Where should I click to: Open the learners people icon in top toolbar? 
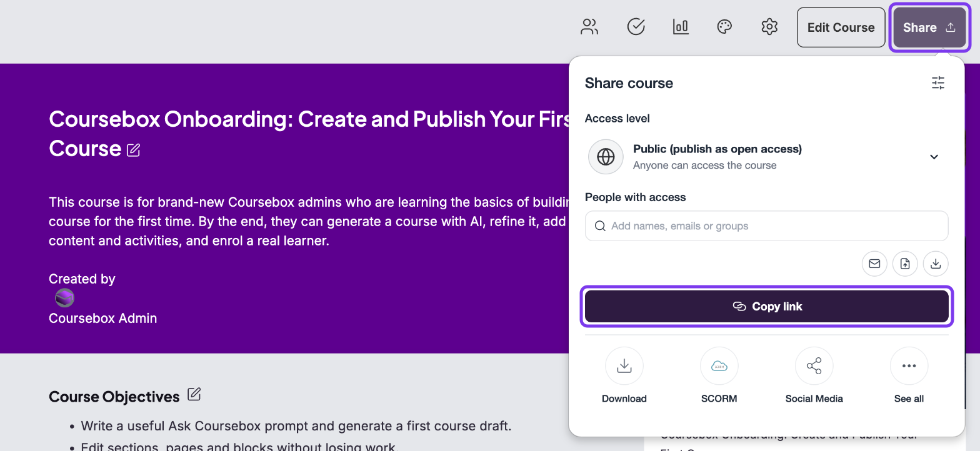pyautogui.click(x=589, y=27)
